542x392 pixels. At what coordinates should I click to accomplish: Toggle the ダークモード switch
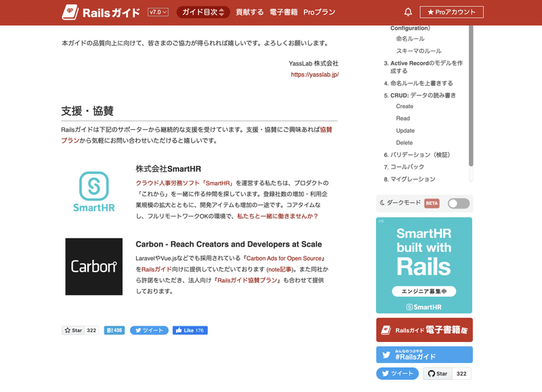(x=459, y=203)
